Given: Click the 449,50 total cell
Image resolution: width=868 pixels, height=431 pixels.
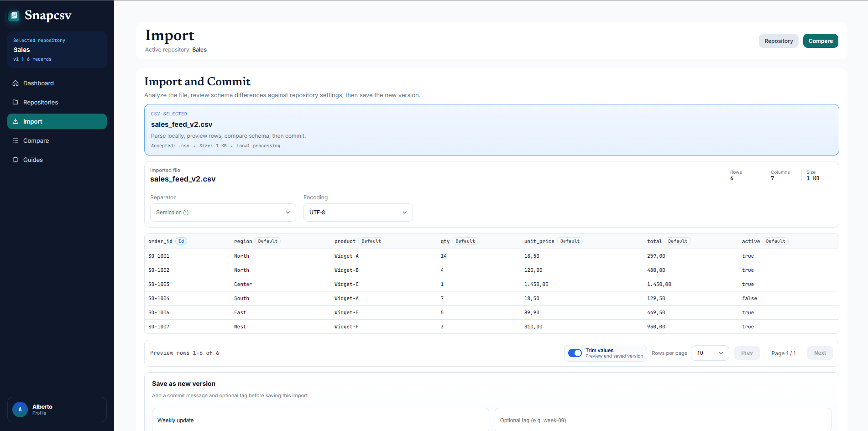Looking at the screenshot, I should coord(656,313).
